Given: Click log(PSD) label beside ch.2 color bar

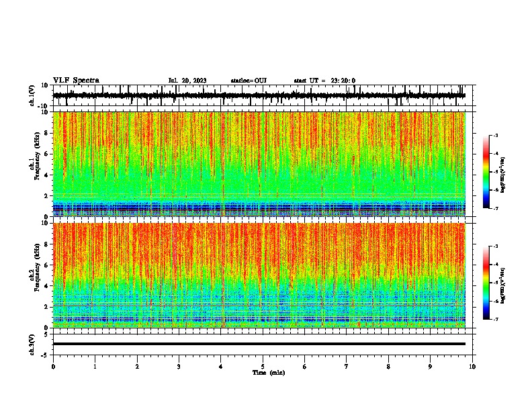Looking at the screenshot, I should pyautogui.click(x=502, y=285).
